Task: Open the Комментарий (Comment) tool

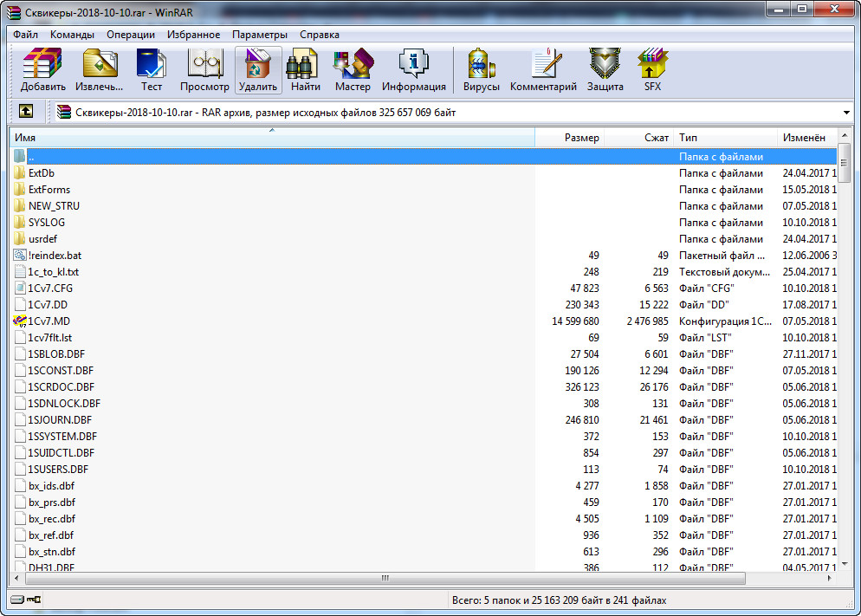Action: click(x=543, y=69)
